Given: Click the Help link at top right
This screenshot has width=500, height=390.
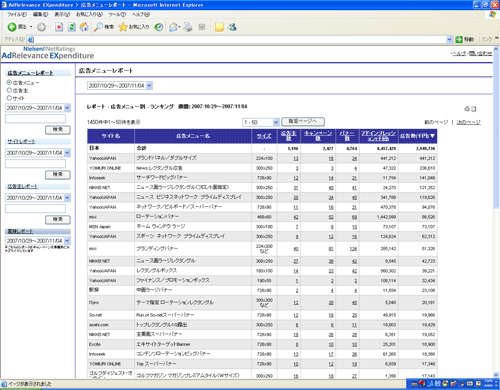Looking at the screenshot, I should (458, 53).
